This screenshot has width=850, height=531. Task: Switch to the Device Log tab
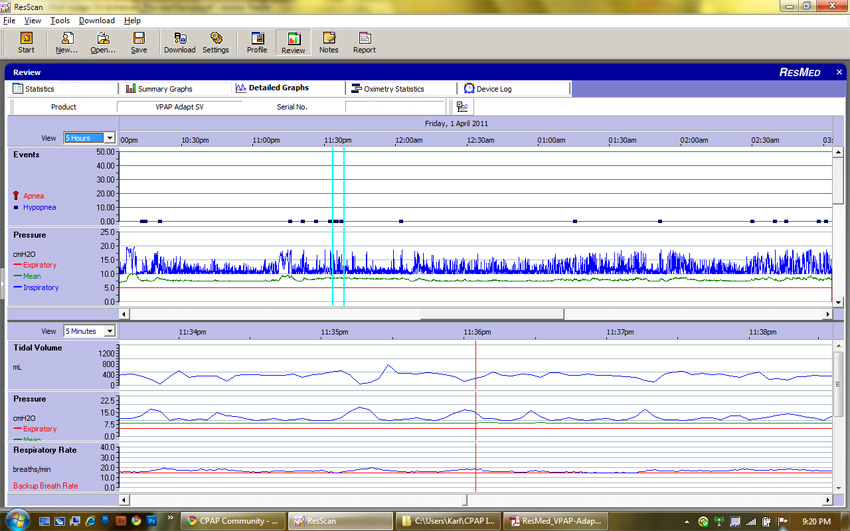tap(488, 89)
